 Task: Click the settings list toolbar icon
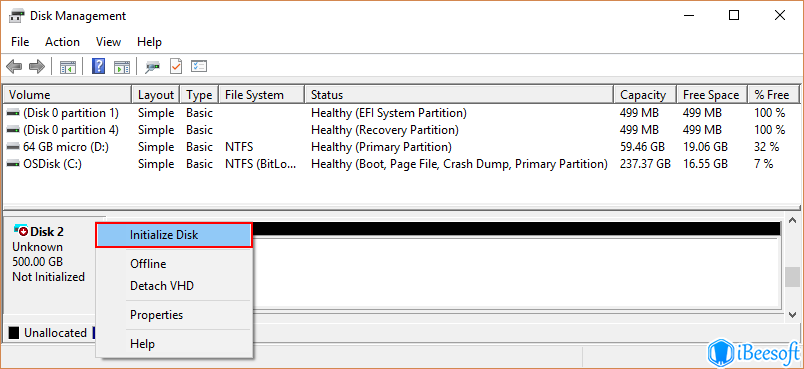(199, 66)
